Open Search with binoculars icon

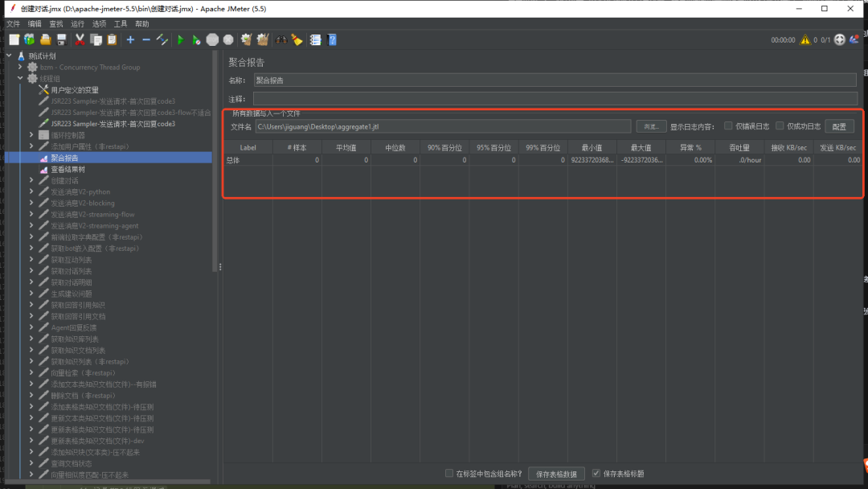point(281,39)
